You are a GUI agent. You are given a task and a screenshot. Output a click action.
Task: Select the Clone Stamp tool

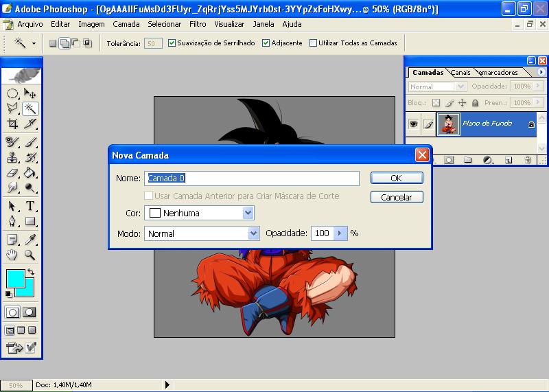(12, 157)
